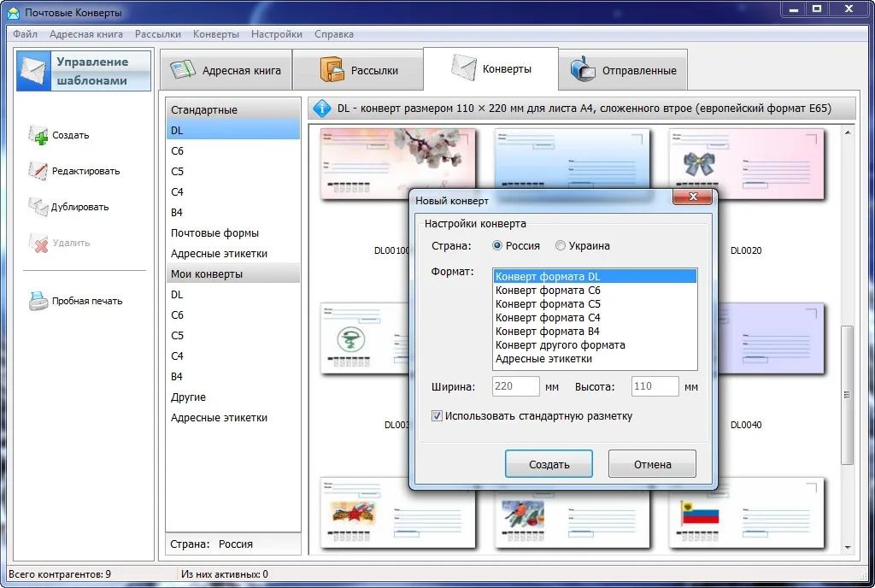This screenshot has width=875, height=588.
Task: Click the Create template green plus icon
Action: [x=38, y=135]
